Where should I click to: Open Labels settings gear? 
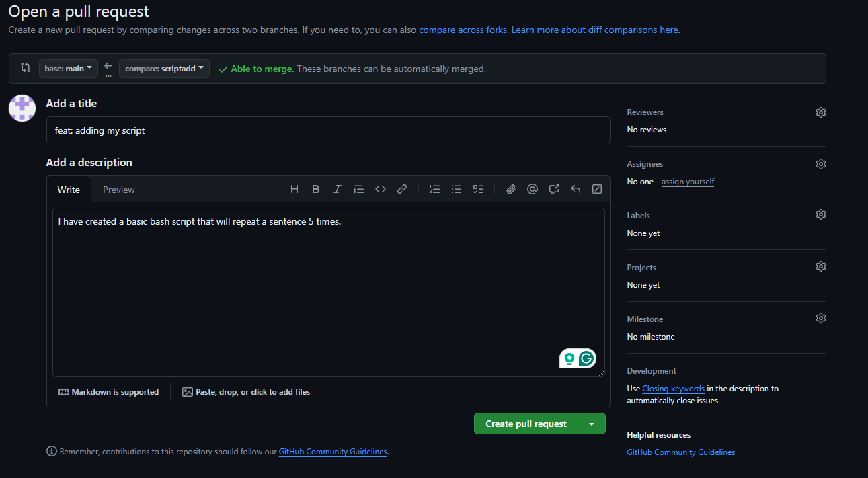click(x=820, y=214)
